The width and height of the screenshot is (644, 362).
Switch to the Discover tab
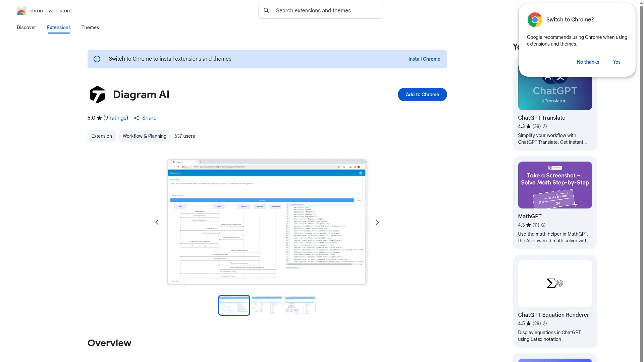click(x=26, y=27)
